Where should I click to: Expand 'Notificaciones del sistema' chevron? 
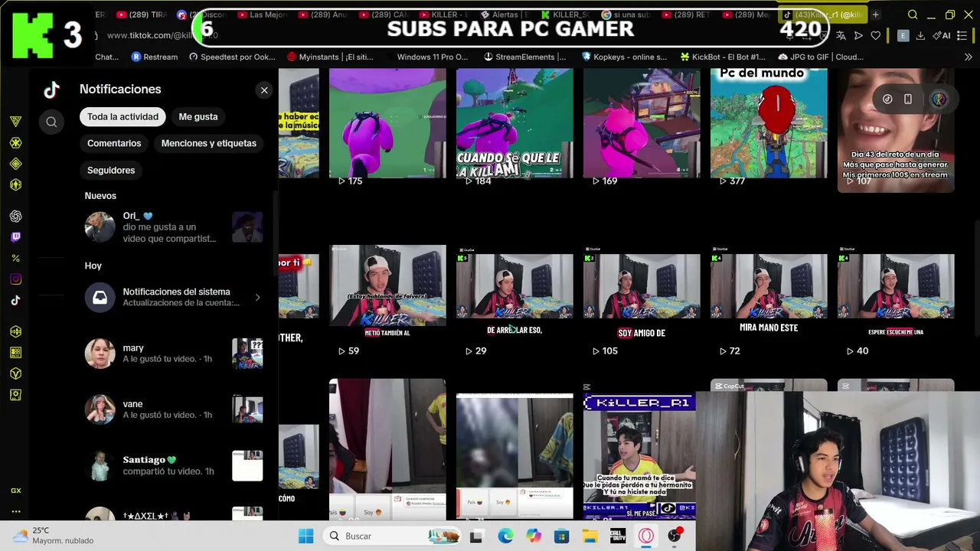click(257, 297)
